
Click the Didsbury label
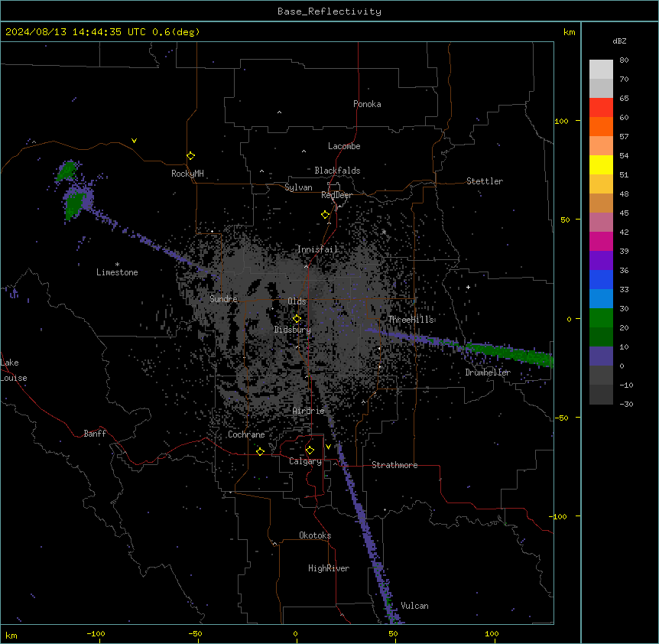[x=293, y=330]
